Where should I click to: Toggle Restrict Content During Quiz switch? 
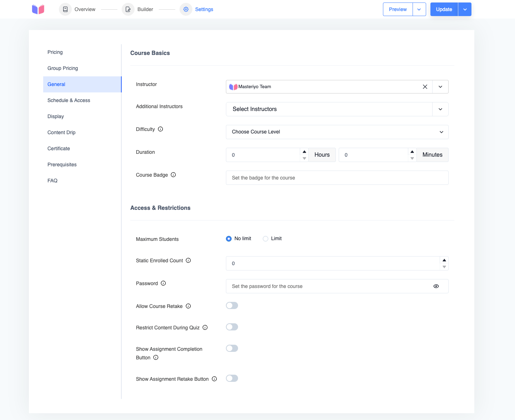tap(232, 327)
